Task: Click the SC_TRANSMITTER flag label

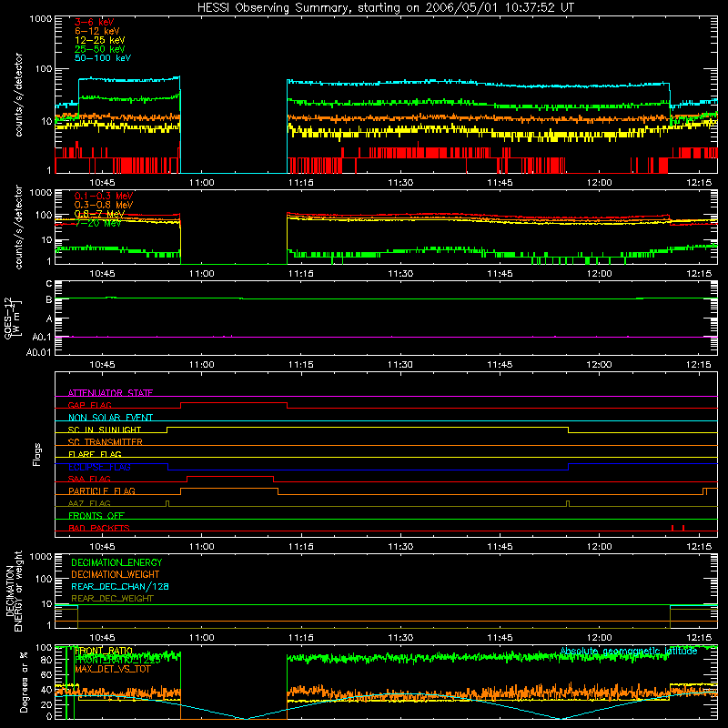Action: [105, 441]
